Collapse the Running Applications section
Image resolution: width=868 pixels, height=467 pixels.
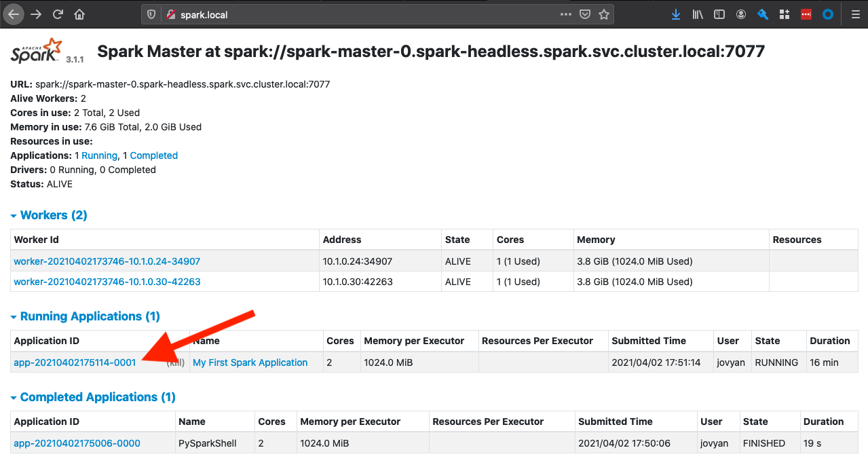[14, 316]
